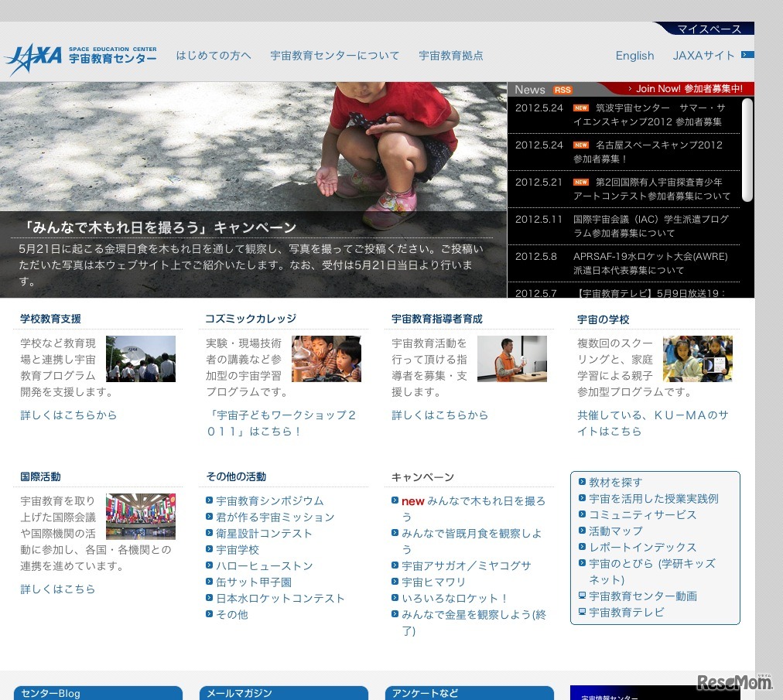Screen dimensions: 783x700
Task: Click bullet icon next to 衛星設計コンテスト
Action: [x=209, y=533]
